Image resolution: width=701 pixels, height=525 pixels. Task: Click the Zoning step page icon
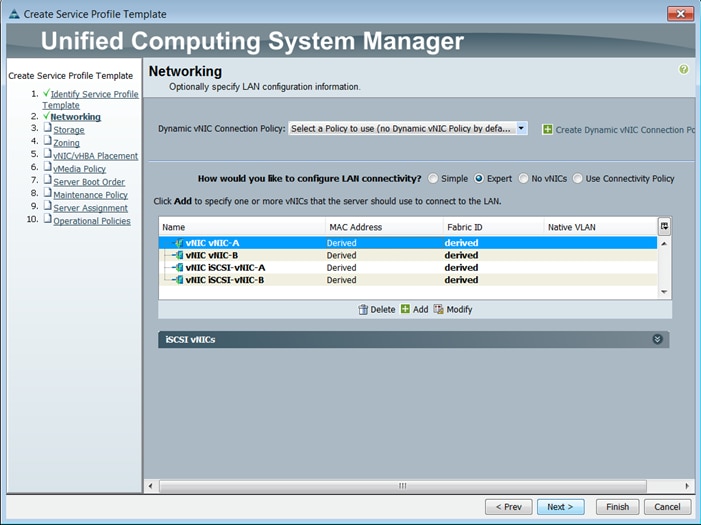pos(47,141)
